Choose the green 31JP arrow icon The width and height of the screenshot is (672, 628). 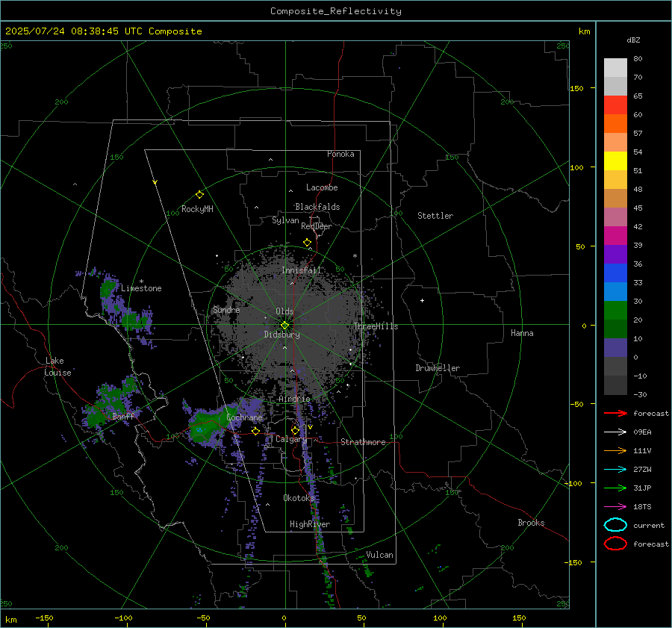(615, 488)
